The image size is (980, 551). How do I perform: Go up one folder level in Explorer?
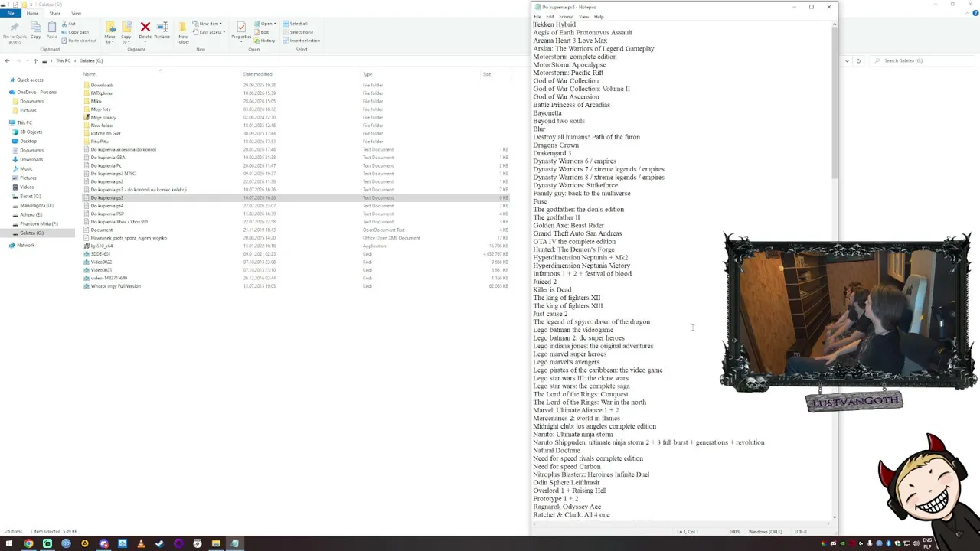35,60
